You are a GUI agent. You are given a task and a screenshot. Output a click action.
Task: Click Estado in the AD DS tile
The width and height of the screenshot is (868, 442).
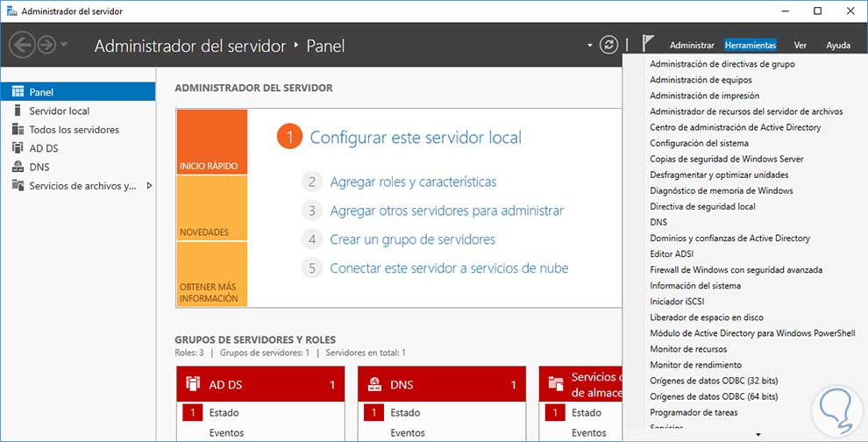coord(224,413)
